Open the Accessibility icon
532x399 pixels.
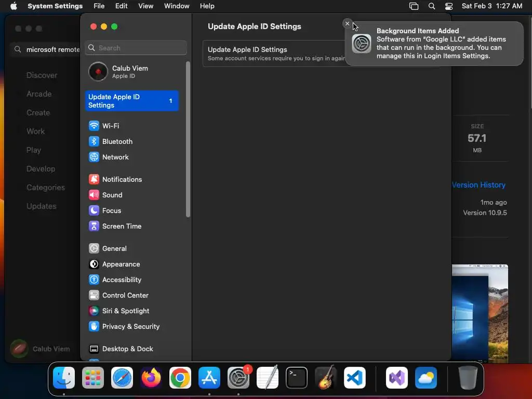click(x=94, y=280)
